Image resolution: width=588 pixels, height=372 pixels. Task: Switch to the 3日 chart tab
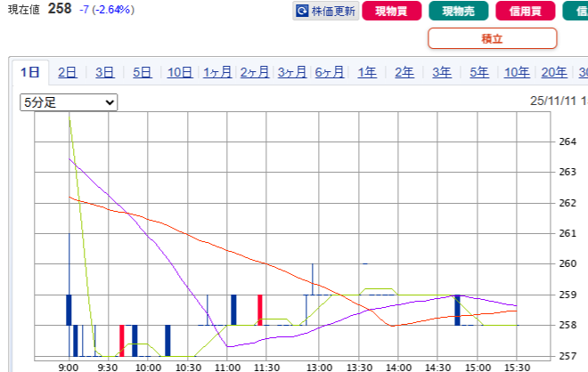tap(105, 73)
